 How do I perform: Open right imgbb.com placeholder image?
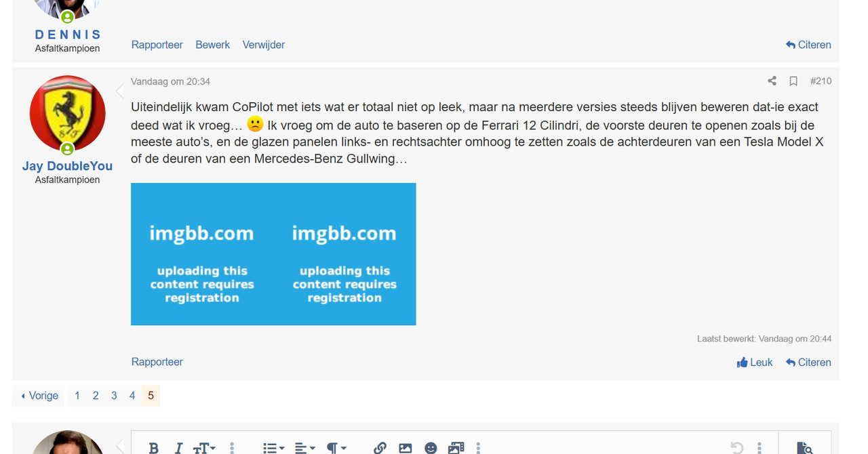(344, 254)
